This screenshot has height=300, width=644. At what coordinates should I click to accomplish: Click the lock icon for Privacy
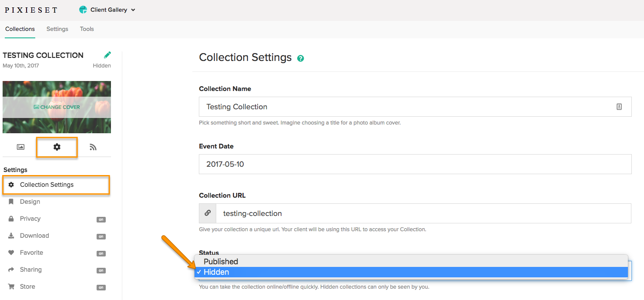11,219
